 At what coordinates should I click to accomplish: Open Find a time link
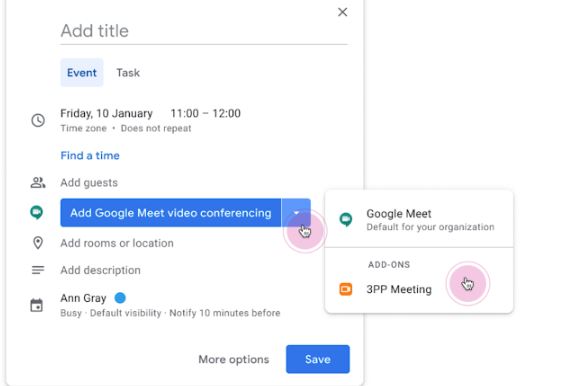[90, 155]
